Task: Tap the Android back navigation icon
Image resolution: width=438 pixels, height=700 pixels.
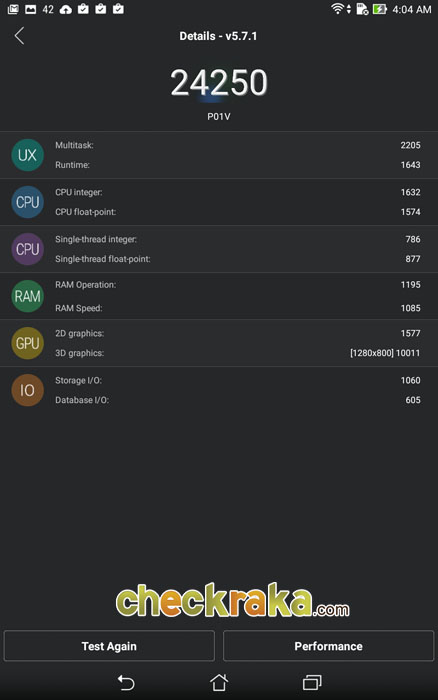Action: point(125,683)
